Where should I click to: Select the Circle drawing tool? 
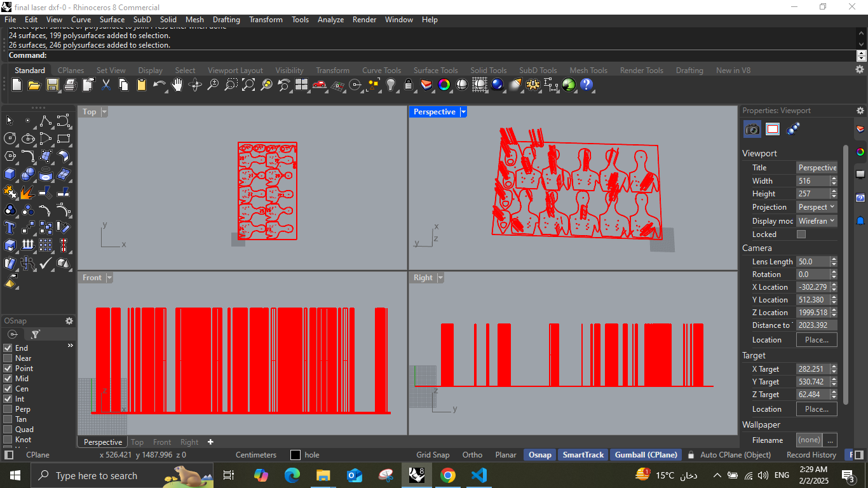point(10,138)
